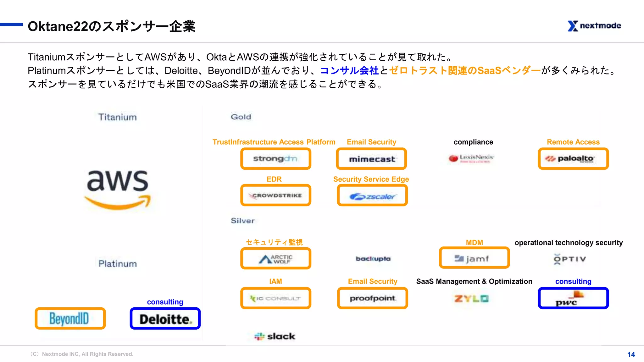Click the IAM label
Image resolution: width=644 pixels, height=362 pixels.
pos(275,281)
